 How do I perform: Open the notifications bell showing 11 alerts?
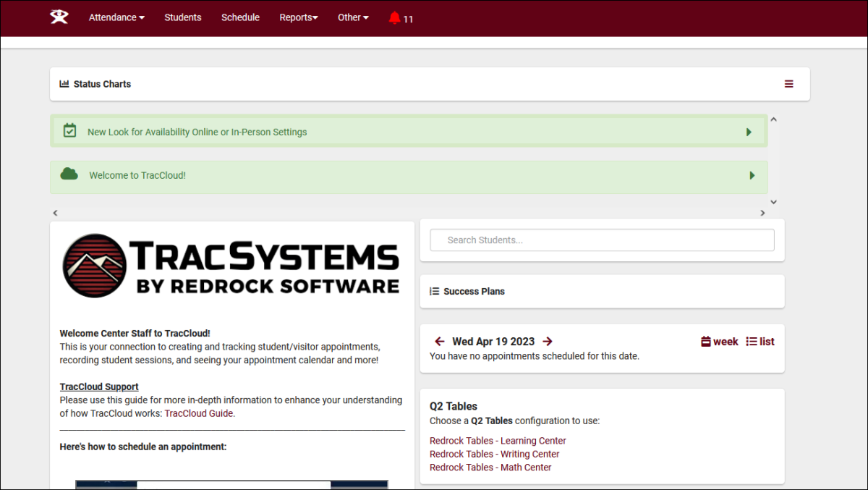(x=394, y=17)
